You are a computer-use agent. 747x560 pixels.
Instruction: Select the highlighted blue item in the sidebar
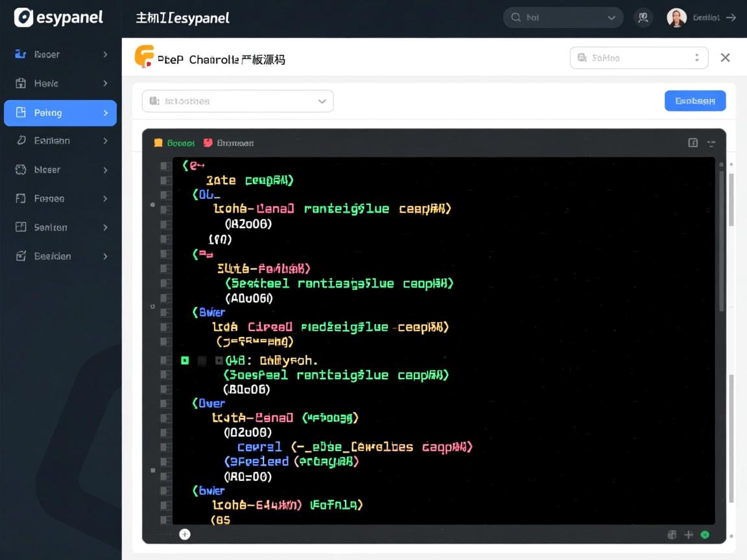click(x=60, y=113)
